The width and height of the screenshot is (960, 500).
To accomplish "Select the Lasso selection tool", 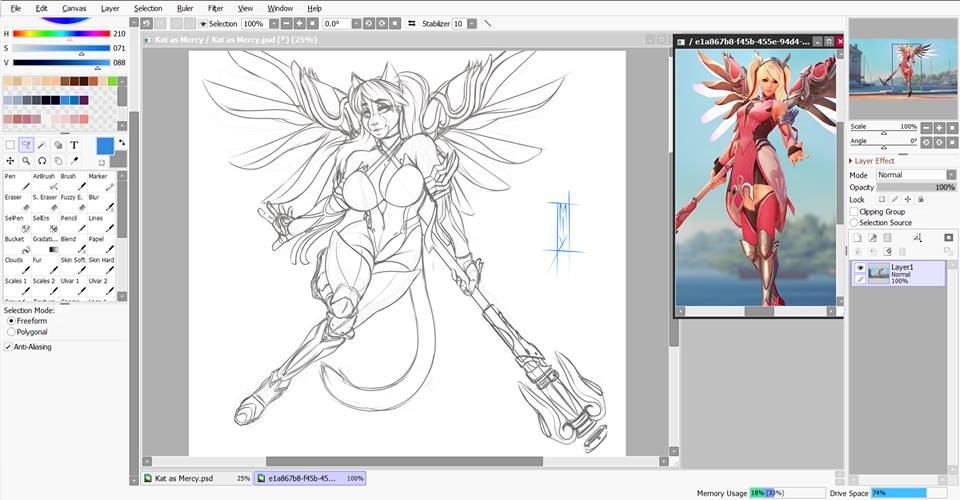I will (26, 145).
